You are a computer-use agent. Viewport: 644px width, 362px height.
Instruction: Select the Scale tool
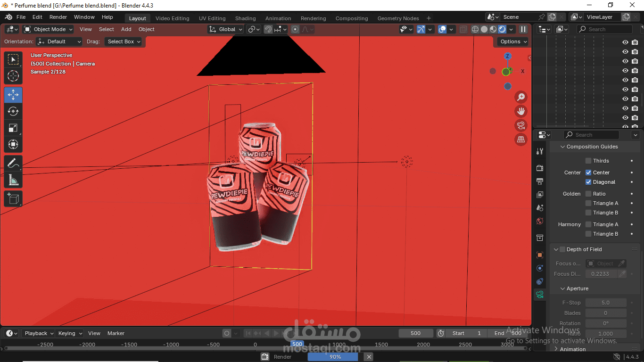click(x=13, y=128)
